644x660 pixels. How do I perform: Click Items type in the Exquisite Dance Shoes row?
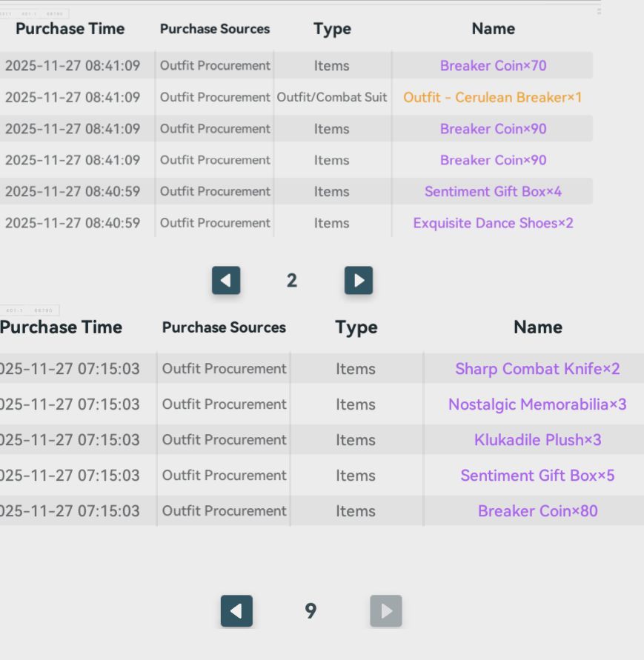331,223
